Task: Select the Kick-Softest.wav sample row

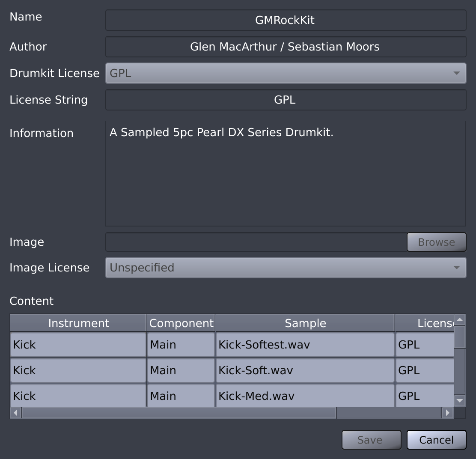Action: click(x=305, y=345)
